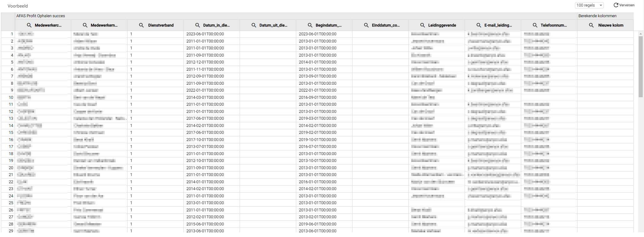Screen dimensions: 644x237
Task: Click the Verversen button label
Action: 627,5
